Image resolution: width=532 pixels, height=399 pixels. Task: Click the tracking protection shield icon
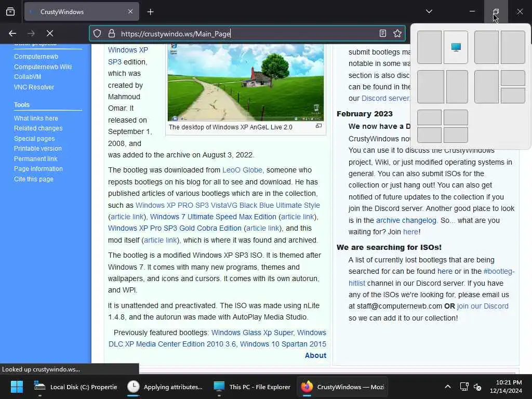(x=97, y=33)
